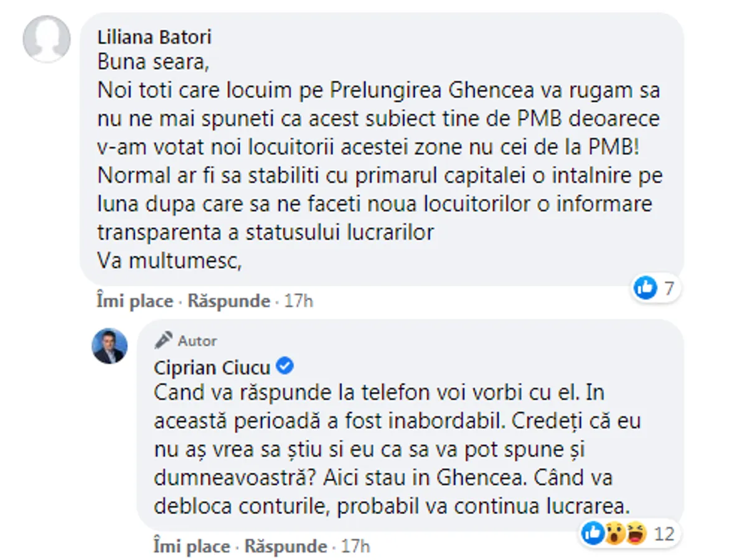The image size is (747, 560).
Task: Open the reaction count 12 on Ciprian's reply
Action: (x=665, y=533)
